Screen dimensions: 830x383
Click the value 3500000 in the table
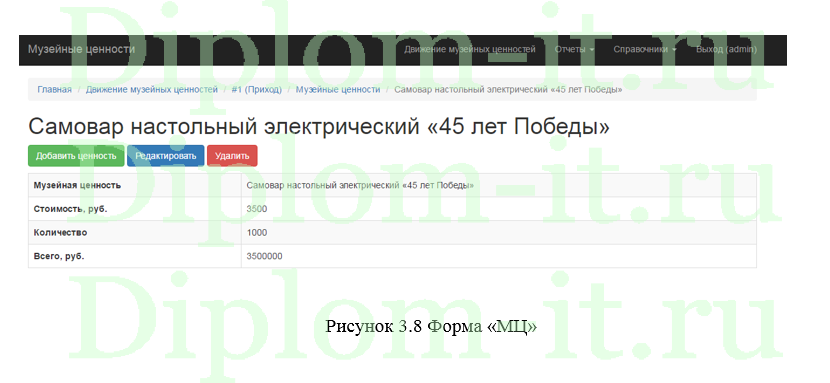264,257
